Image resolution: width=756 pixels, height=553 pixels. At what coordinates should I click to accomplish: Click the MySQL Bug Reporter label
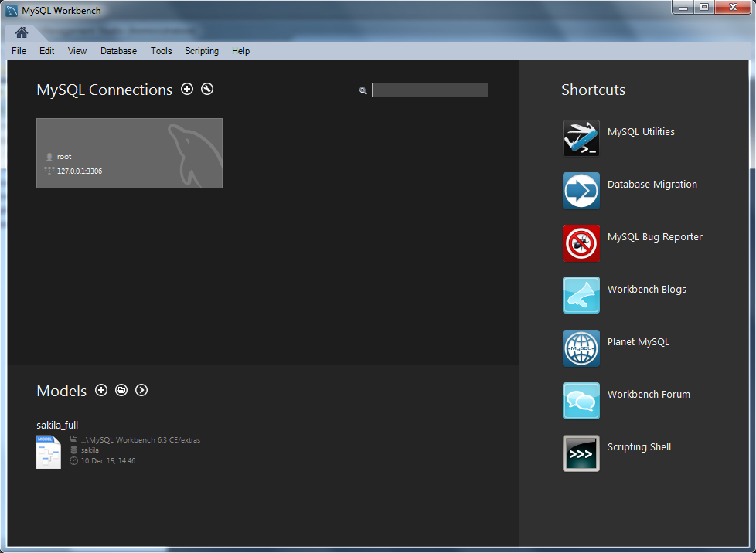655,236
